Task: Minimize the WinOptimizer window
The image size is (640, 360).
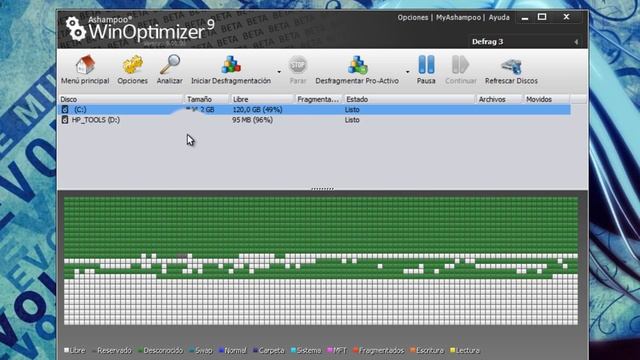Action: point(525,18)
